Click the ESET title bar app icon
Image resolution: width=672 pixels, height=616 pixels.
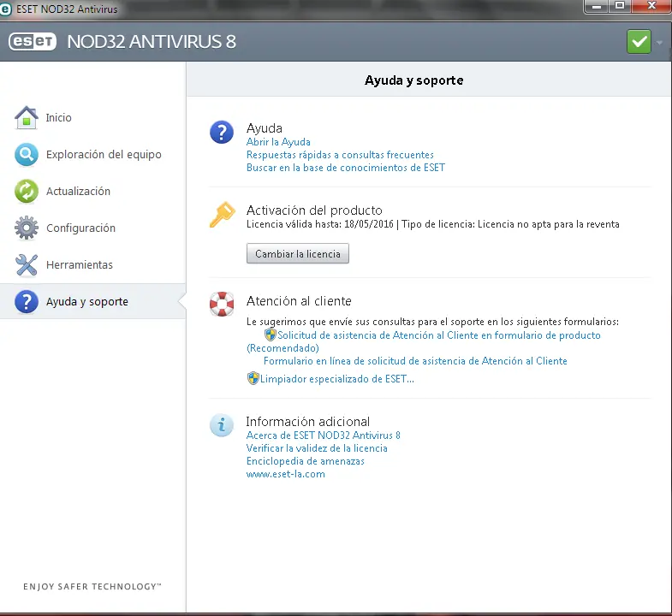tap(6, 9)
